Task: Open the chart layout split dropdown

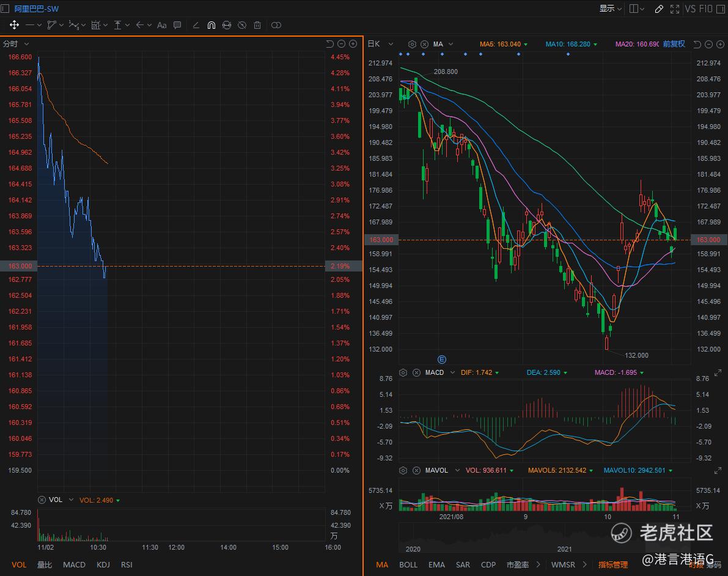Action: tap(636, 9)
